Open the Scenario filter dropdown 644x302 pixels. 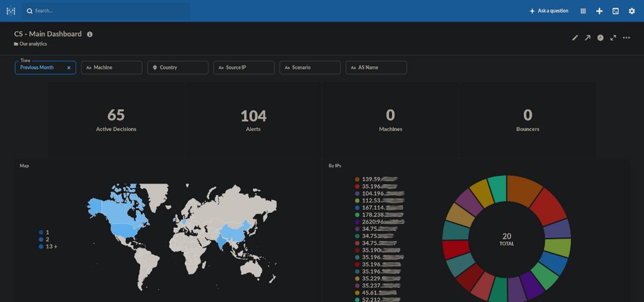310,67
